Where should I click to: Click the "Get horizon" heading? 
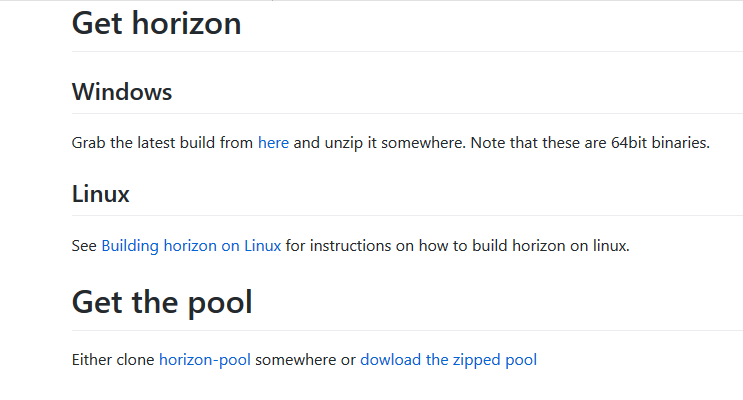tap(156, 23)
